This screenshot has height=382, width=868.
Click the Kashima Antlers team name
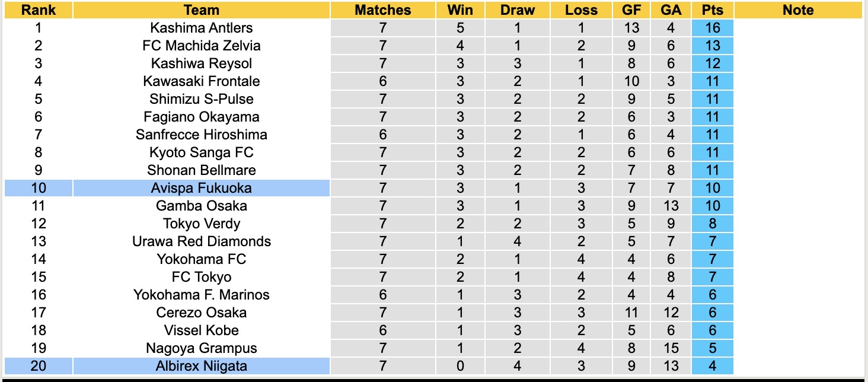(x=202, y=28)
